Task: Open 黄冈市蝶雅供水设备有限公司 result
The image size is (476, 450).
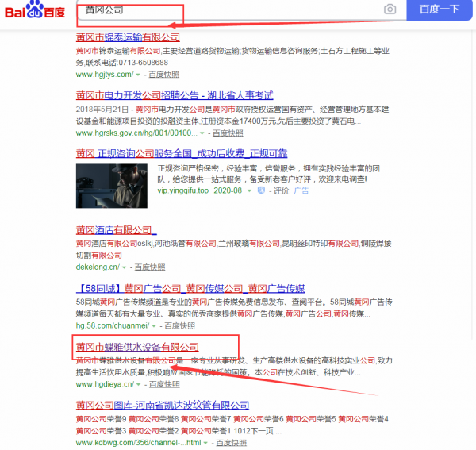Action: pyautogui.click(x=136, y=347)
